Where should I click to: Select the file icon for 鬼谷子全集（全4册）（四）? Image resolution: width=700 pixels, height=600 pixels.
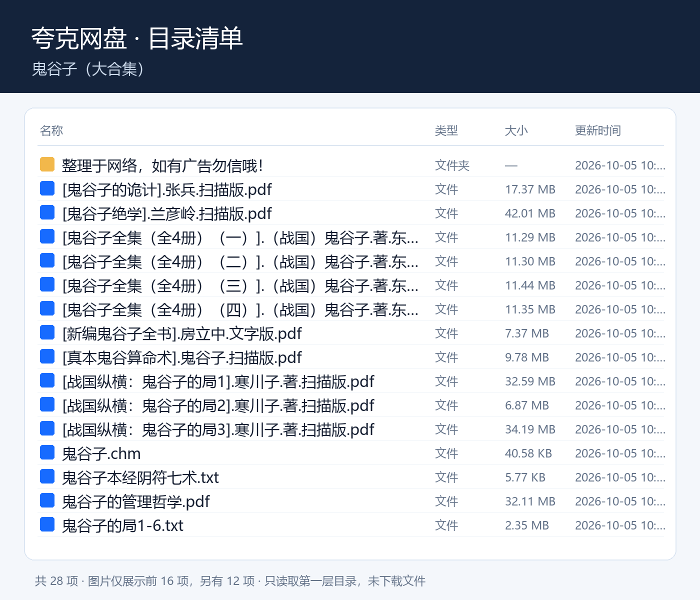pyautogui.click(x=47, y=308)
